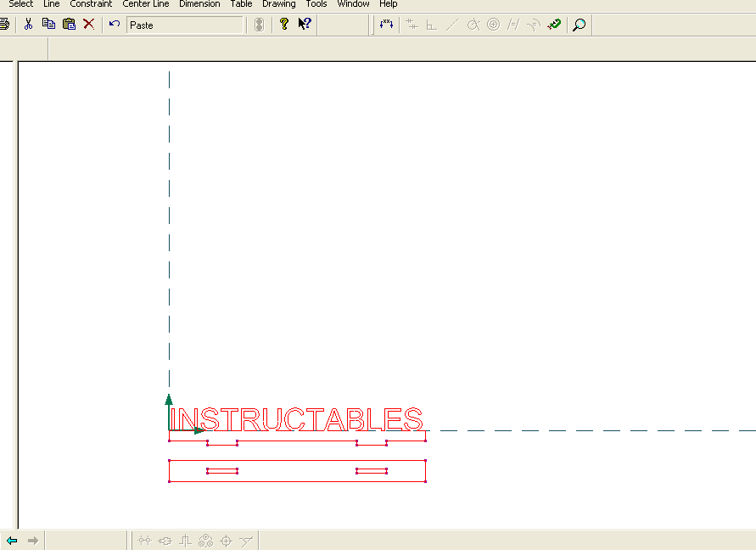Click the bisector center line icon
Image resolution: width=756 pixels, height=550 pixels.
click(x=246, y=541)
